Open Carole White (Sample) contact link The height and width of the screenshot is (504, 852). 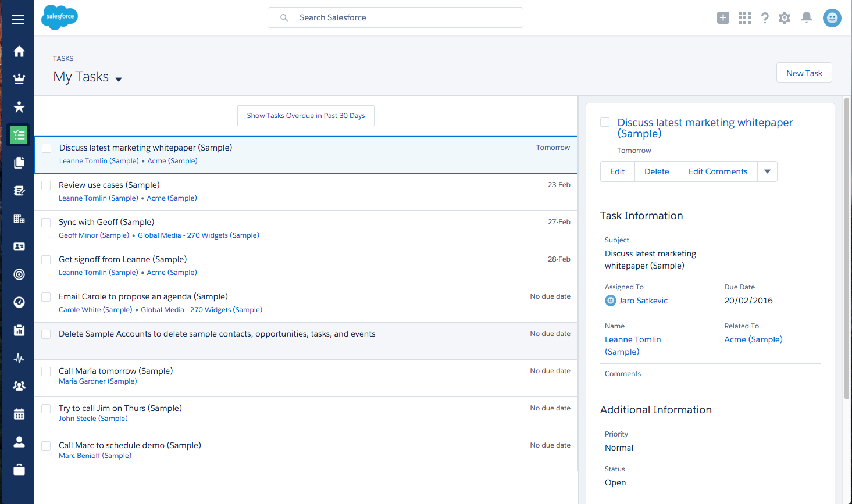pyautogui.click(x=95, y=310)
